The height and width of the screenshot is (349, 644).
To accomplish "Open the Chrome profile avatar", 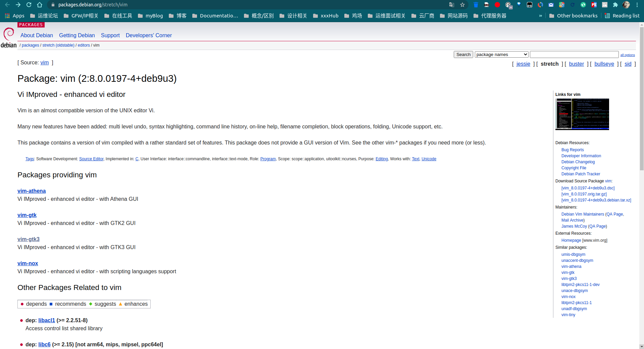I will 627,5.
